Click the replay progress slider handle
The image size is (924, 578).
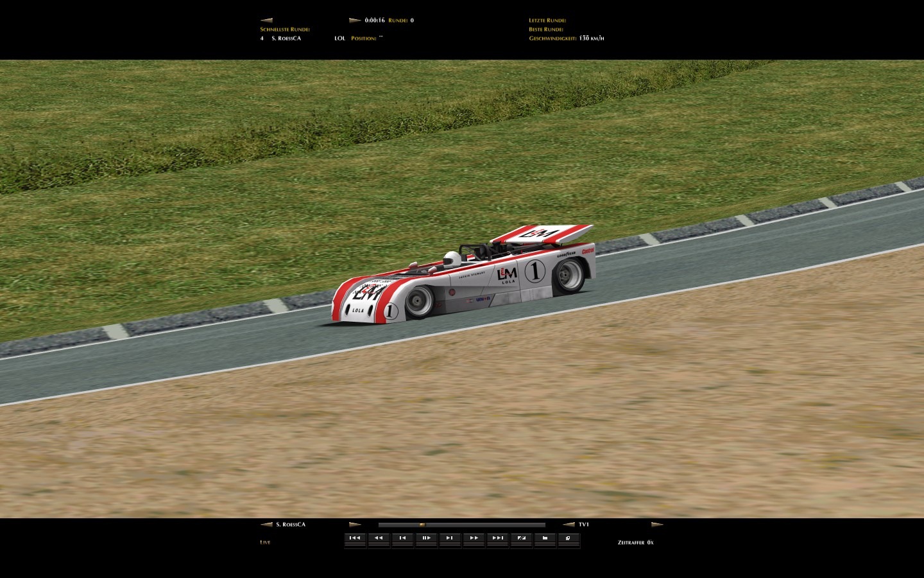pyautogui.click(x=422, y=525)
